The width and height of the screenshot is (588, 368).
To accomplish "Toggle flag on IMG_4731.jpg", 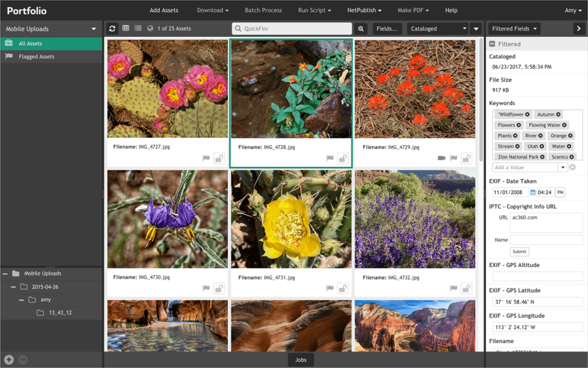I will (x=330, y=288).
